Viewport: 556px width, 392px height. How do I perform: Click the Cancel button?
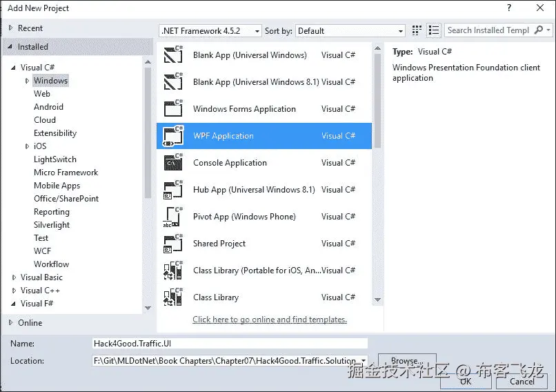tap(522, 382)
